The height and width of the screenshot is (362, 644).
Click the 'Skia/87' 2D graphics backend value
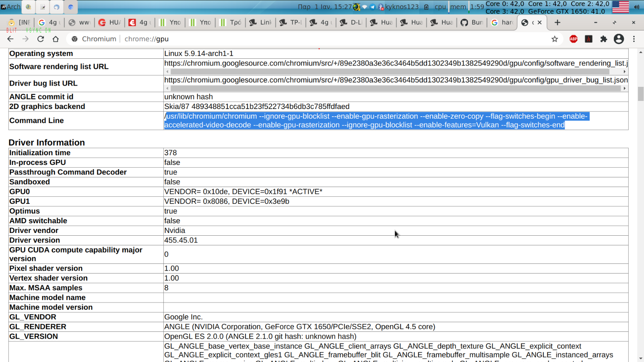coord(257,107)
